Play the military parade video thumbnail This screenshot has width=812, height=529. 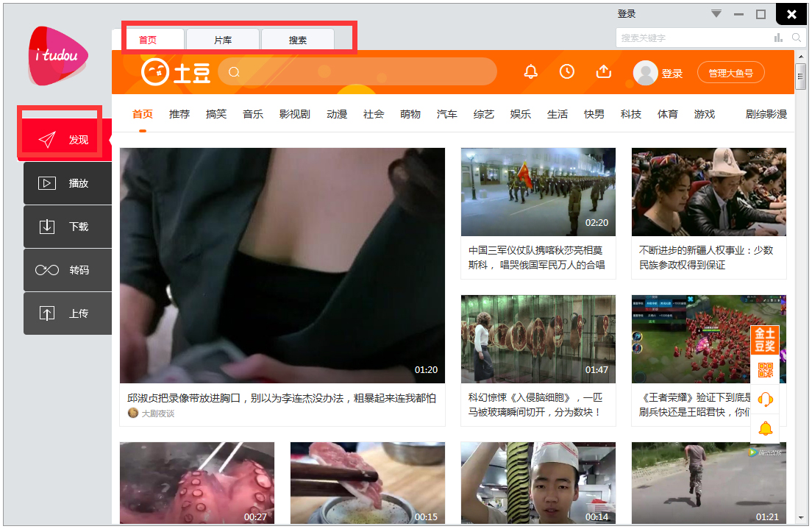(x=538, y=192)
